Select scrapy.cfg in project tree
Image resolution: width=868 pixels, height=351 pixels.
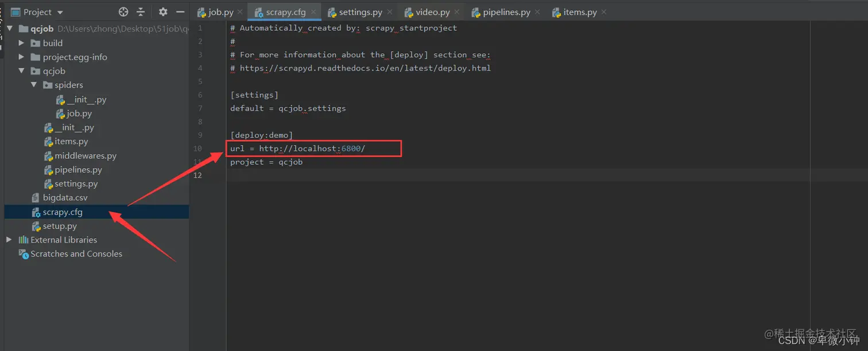point(63,212)
